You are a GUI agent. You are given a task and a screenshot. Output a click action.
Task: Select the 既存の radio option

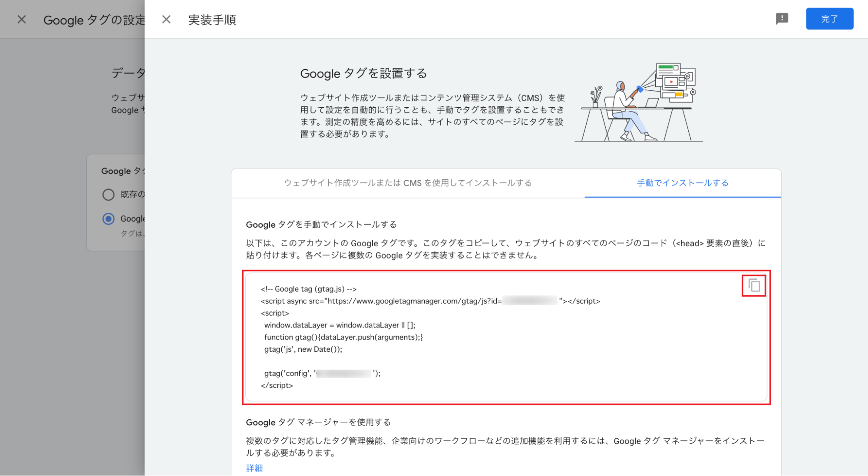point(108,194)
